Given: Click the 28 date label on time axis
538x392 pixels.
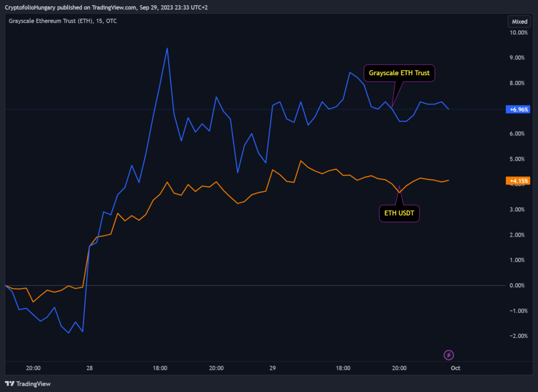Looking at the screenshot, I should click(89, 368).
